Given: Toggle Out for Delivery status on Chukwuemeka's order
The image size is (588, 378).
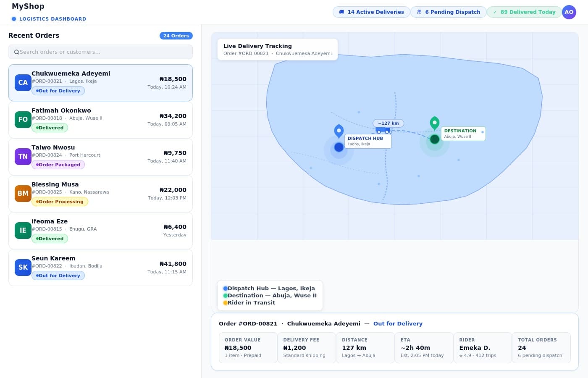Looking at the screenshot, I should click(x=58, y=91).
